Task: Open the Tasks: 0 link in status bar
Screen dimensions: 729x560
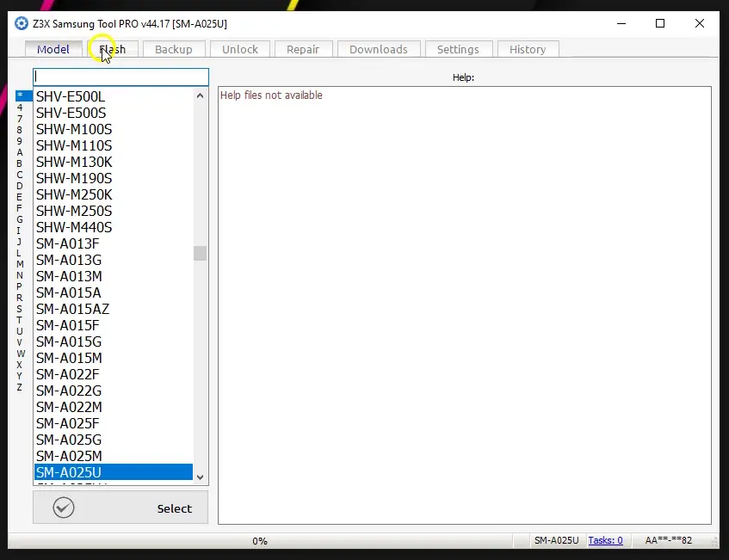Action: 606,540
